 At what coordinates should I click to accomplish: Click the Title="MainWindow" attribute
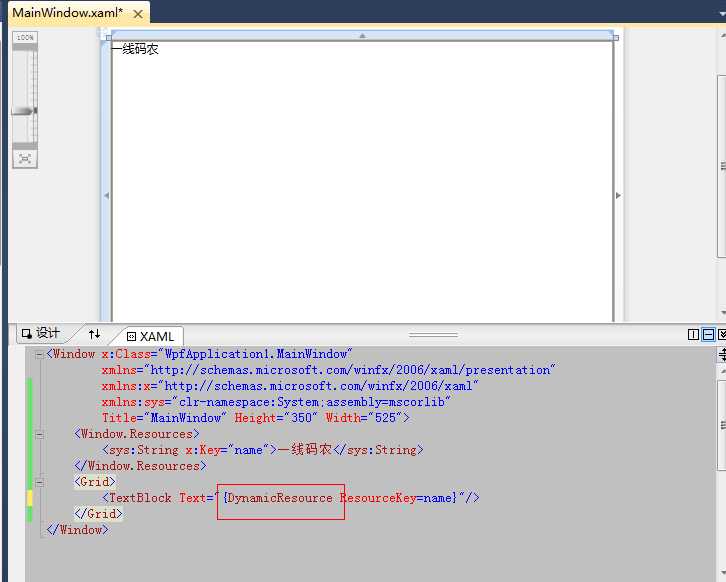coord(164,418)
